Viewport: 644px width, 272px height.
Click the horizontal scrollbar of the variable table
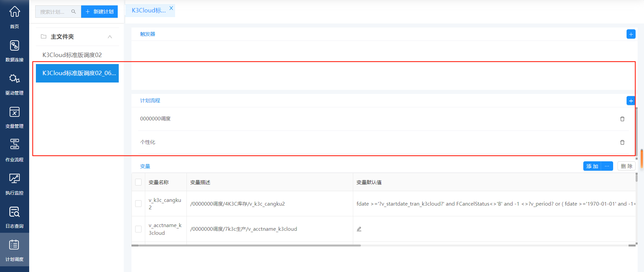click(250, 246)
